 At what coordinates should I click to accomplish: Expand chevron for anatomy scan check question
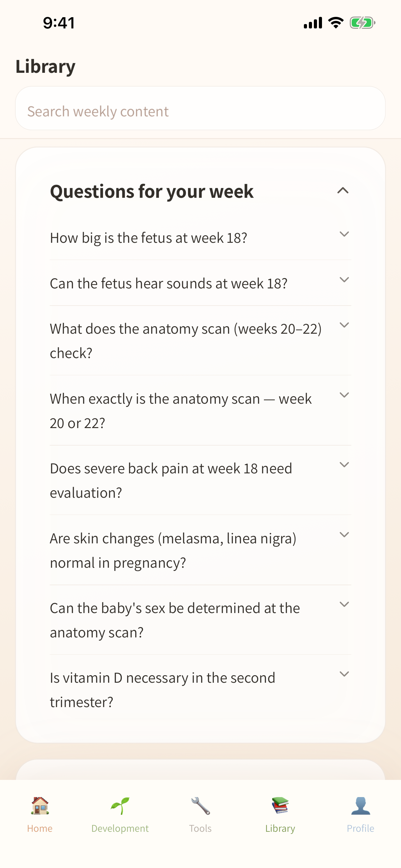[x=344, y=325]
